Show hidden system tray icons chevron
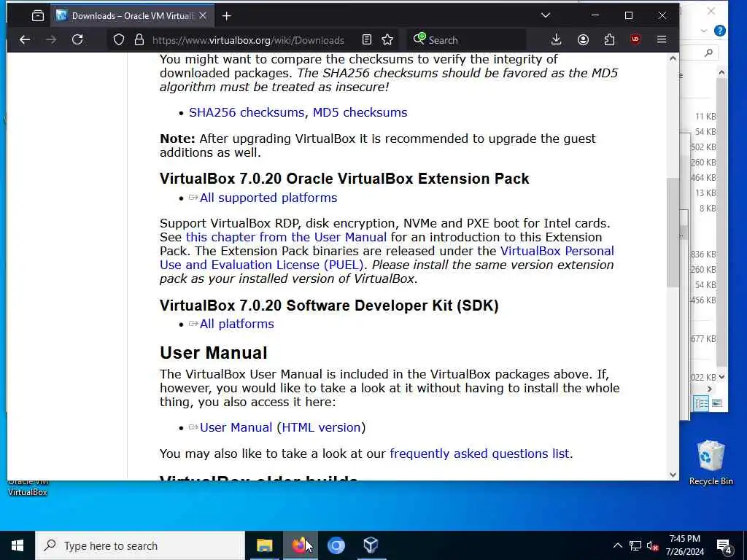 (617, 545)
